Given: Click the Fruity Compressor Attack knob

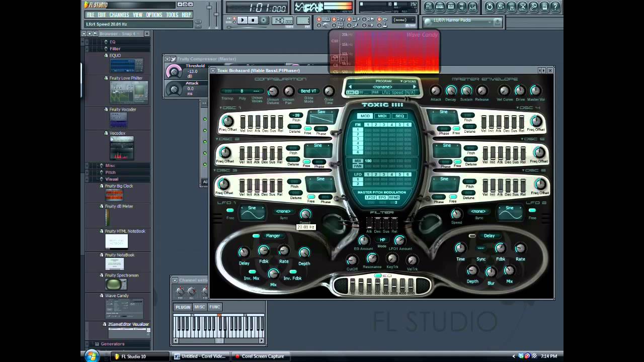Looking at the screenshot, I should pyautogui.click(x=175, y=89).
